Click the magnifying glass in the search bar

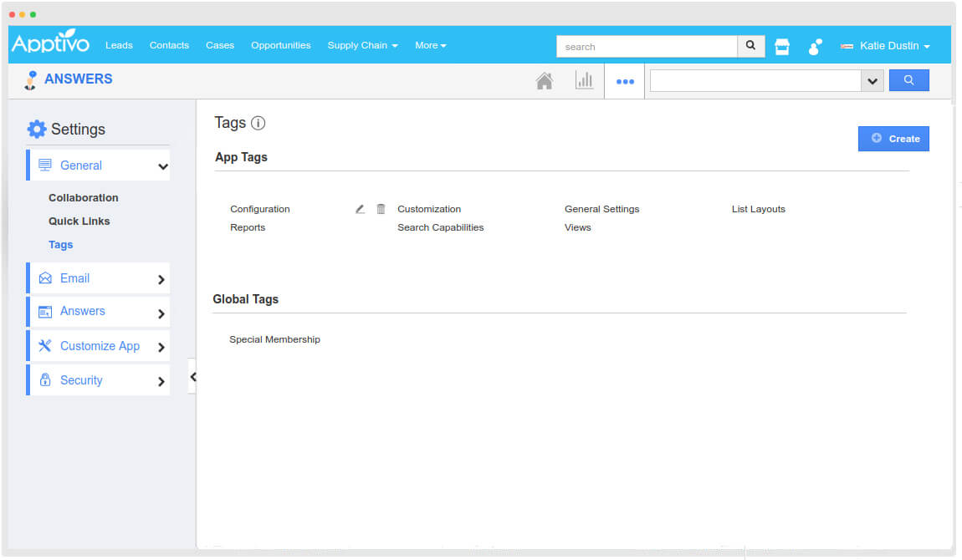(x=750, y=46)
